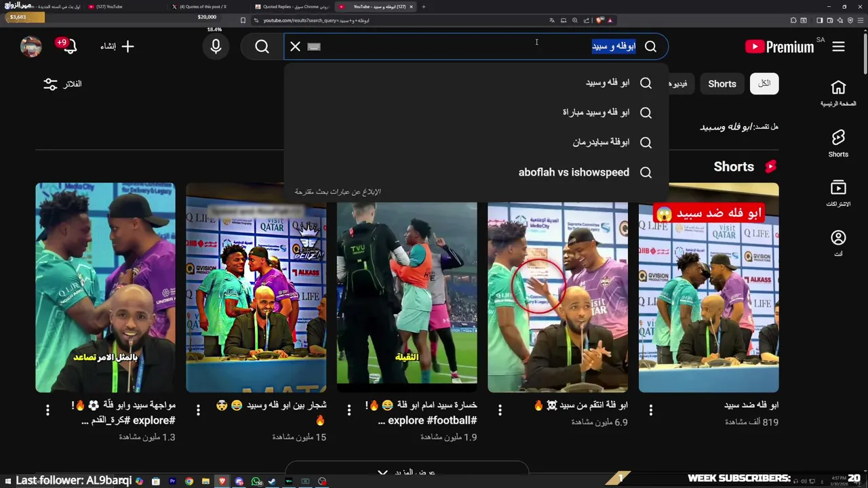Screen dimensions: 868x488
Task: Expand the show more Shorts button
Action: 407,472
